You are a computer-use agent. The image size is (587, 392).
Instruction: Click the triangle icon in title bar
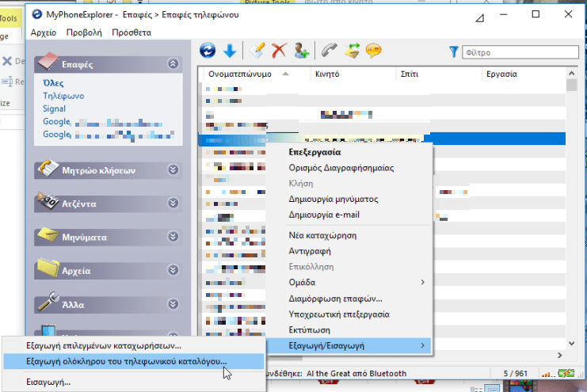pos(480,17)
